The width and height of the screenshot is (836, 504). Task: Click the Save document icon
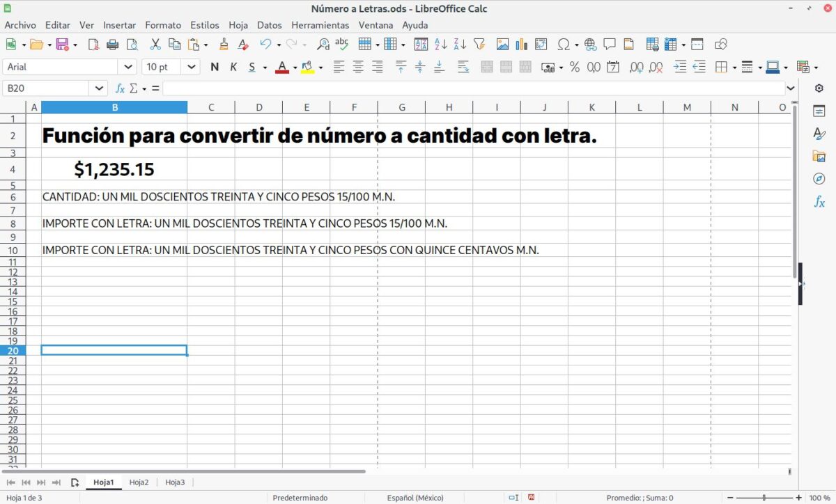pos(62,45)
